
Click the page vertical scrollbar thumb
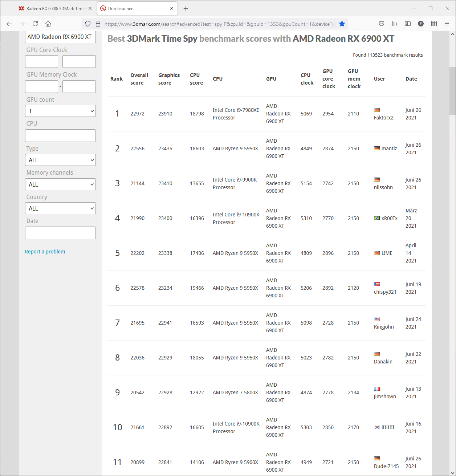point(452,91)
